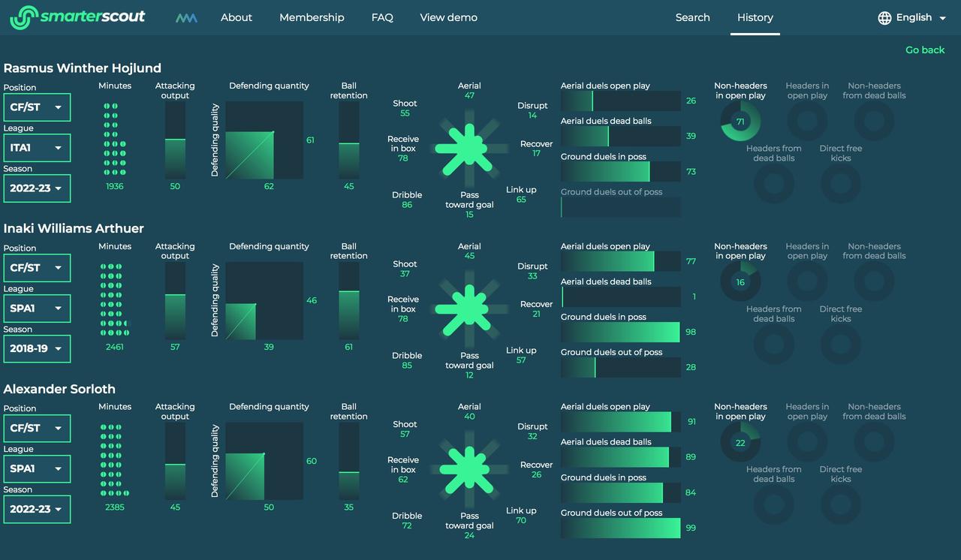Screen dimensions: 961x560
Task: Click Hojlund's Dribble value 86
Action: [x=407, y=205]
